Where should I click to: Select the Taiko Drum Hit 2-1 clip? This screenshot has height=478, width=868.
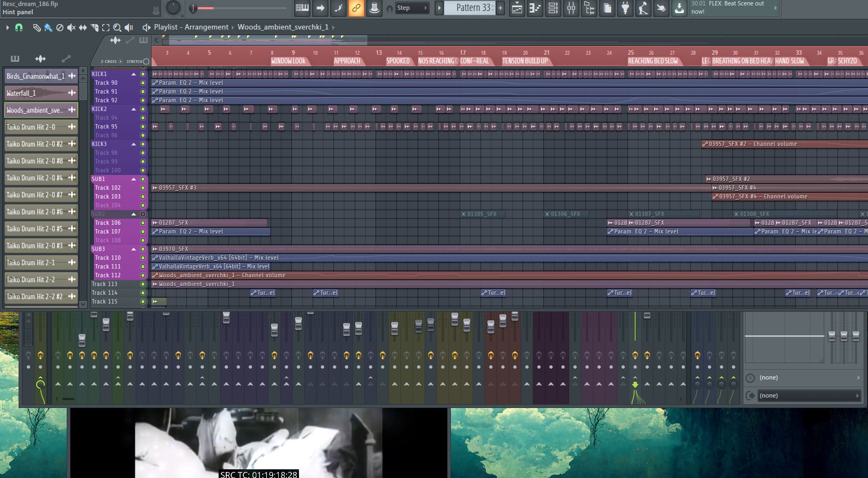(41, 263)
